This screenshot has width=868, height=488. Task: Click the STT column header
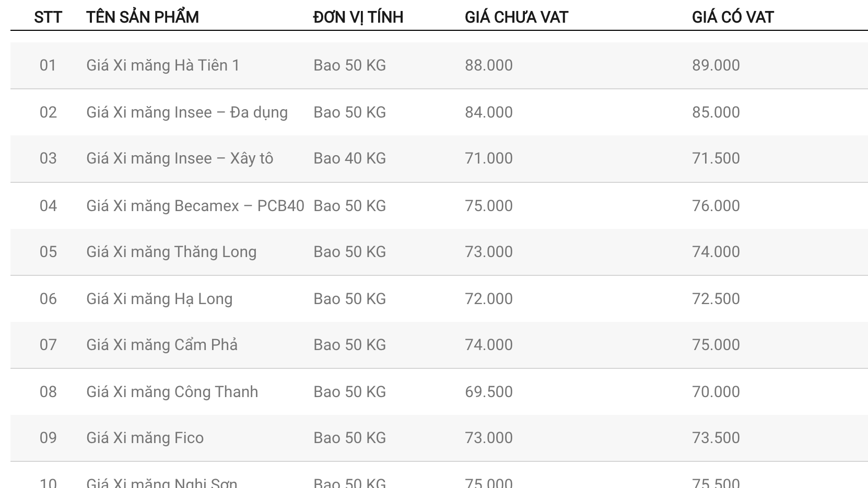[x=48, y=17]
